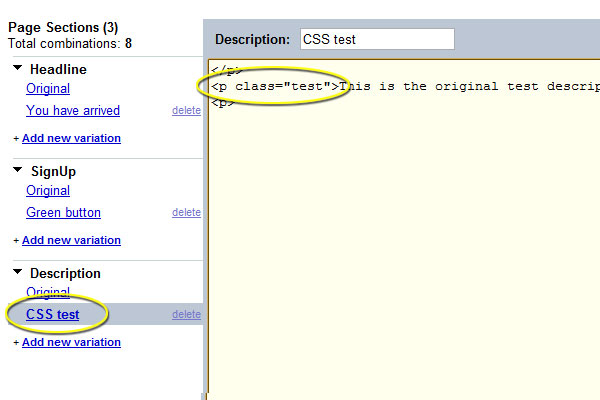
Task: Open the Original variation under SignUp
Action: tap(47, 191)
